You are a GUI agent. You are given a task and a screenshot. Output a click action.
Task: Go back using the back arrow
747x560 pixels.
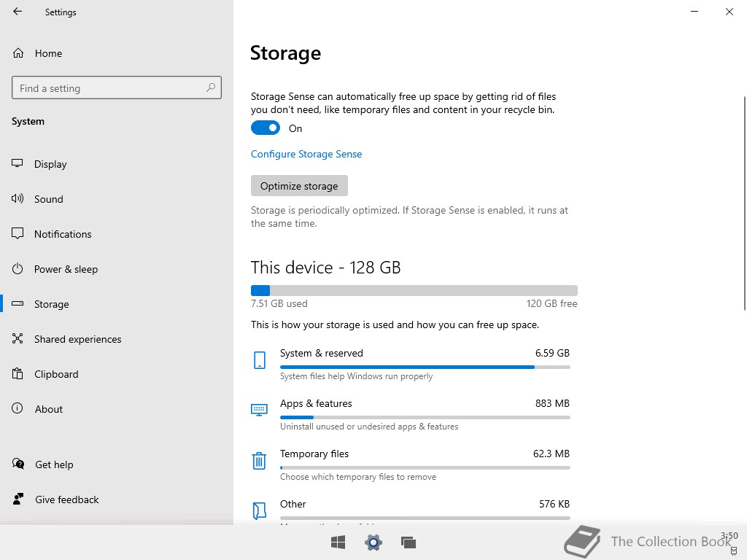pos(18,12)
